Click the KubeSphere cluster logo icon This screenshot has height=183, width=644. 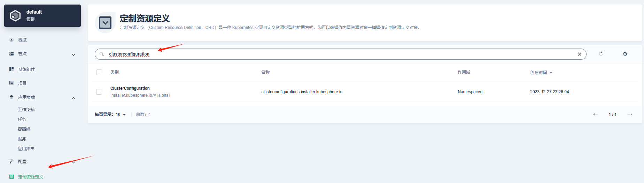click(x=15, y=15)
